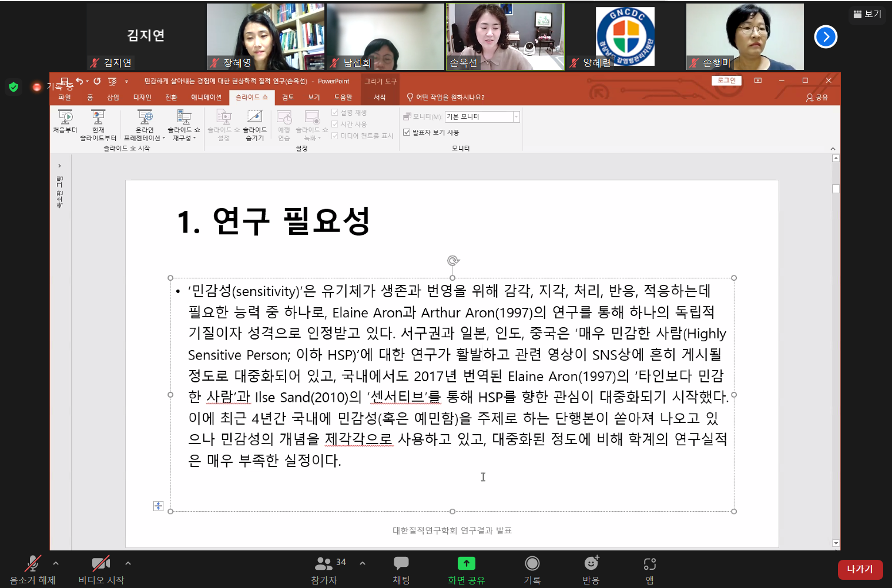This screenshot has height=588, width=892.
Task: Expand audio options arrow next to mute
Action: 56,563
